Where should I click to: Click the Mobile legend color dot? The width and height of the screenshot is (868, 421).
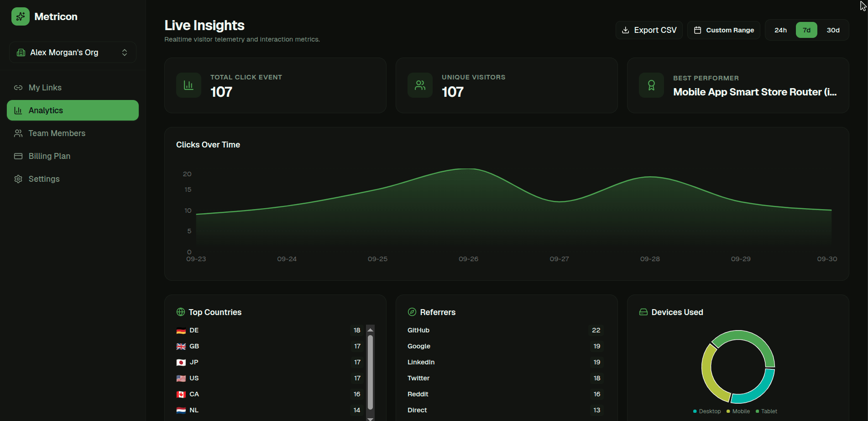pyautogui.click(x=728, y=411)
